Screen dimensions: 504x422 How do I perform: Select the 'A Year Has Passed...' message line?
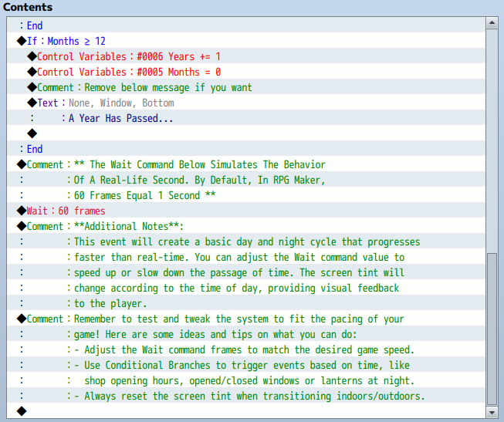point(246,118)
